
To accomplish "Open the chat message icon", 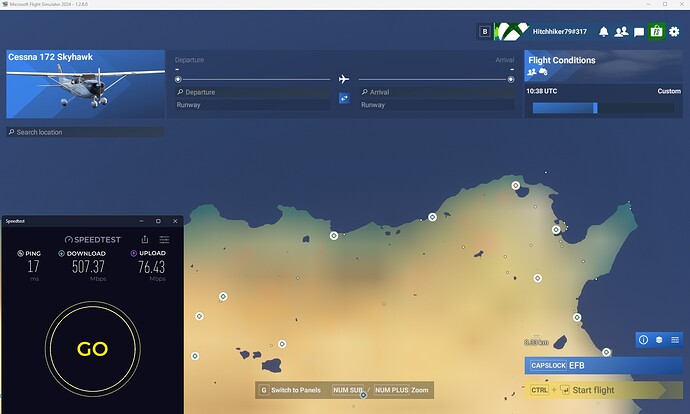I will [638, 32].
